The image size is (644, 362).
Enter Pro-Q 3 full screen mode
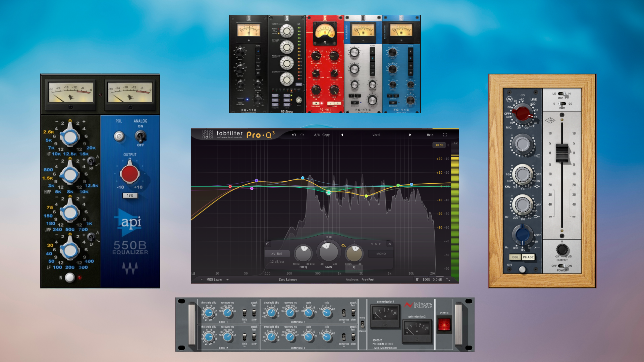click(445, 135)
